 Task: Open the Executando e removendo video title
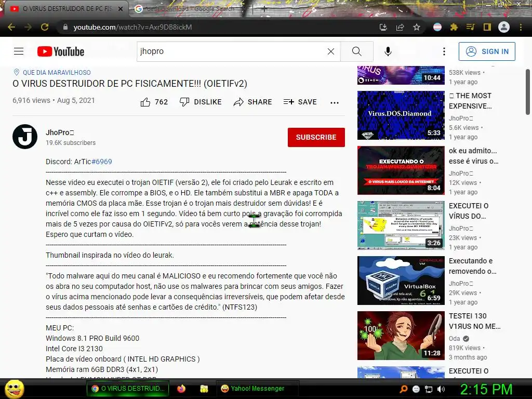point(473,266)
